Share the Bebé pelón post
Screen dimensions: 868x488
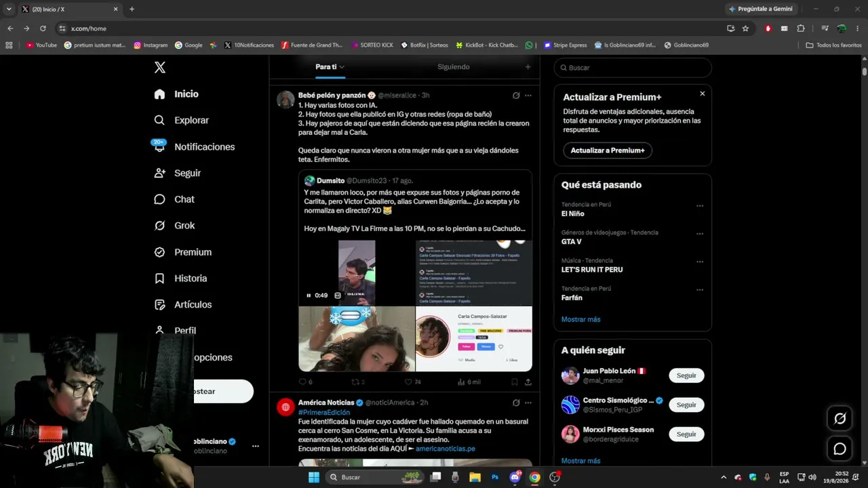(528, 382)
